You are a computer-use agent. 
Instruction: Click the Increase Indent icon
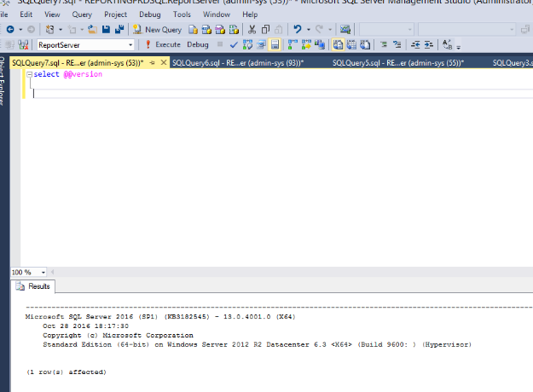point(429,45)
